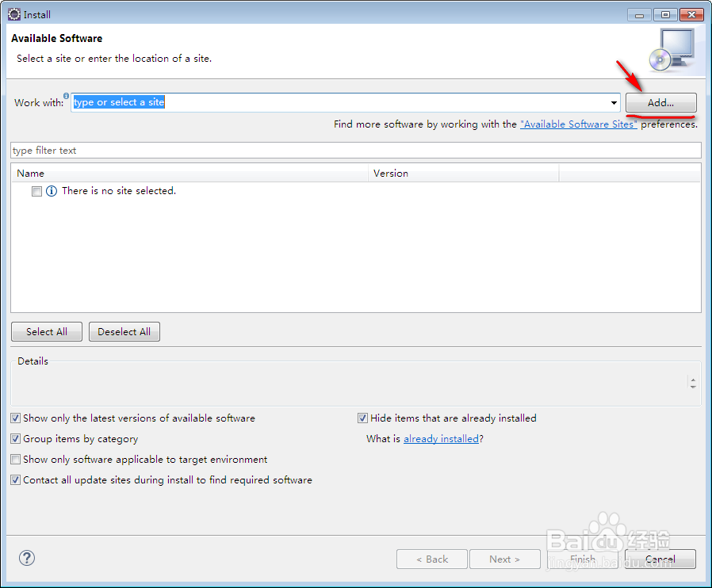Click the Deselect All button

[124, 332]
